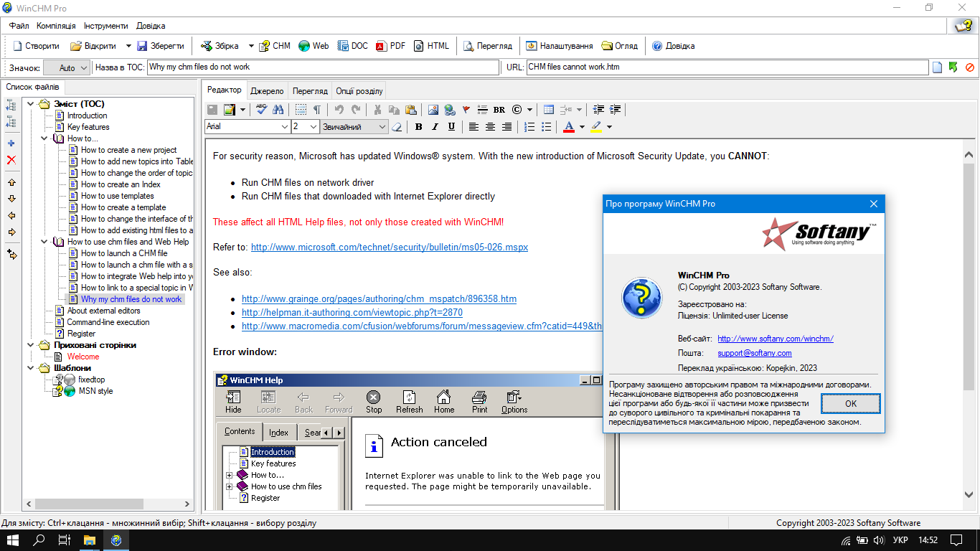
Task: Toggle numbered list
Action: [x=529, y=127]
